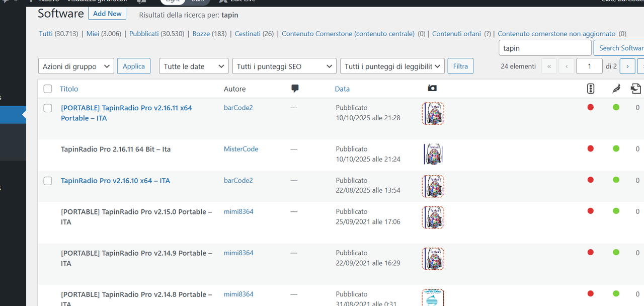Check the box for v2.16.11 x64 Portable post
Image resolution: width=644 pixels, height=306 pixels.
pyautogui.click(x=48, y=108)
